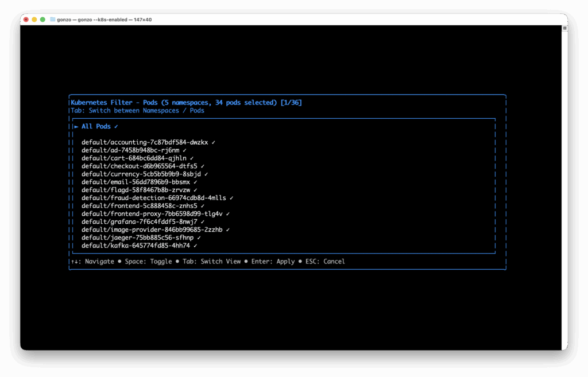Pick the default/flagd-58f8467b8b-zrvzw pod
The image size is (588, 377).
pyautogui.click(x=135, y=190)
